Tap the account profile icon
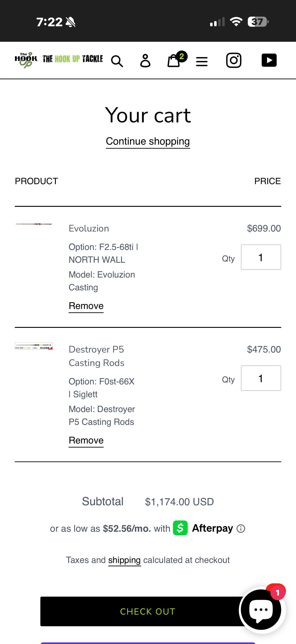Image resolution: width=296 pixels, height=644 pixels. coord(145,60)
